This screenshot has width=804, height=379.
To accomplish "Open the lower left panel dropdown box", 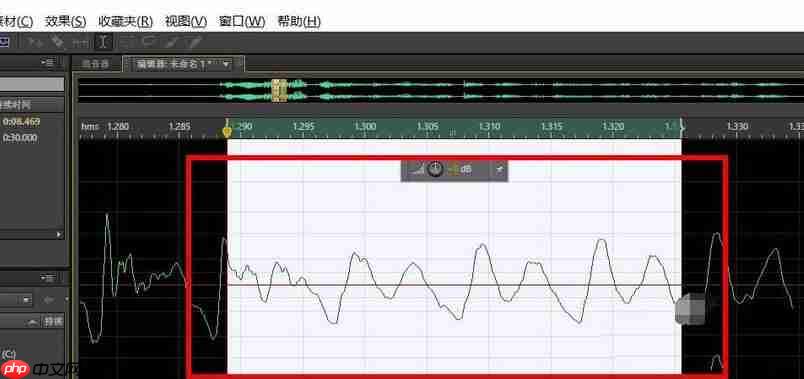I will (x=16, y=300).
